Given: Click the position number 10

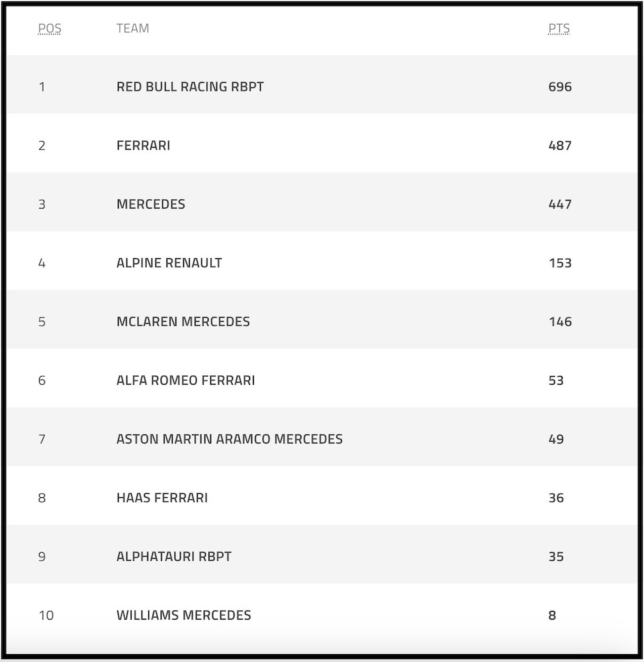Looking at the screenshot, I should pos(46,615).
